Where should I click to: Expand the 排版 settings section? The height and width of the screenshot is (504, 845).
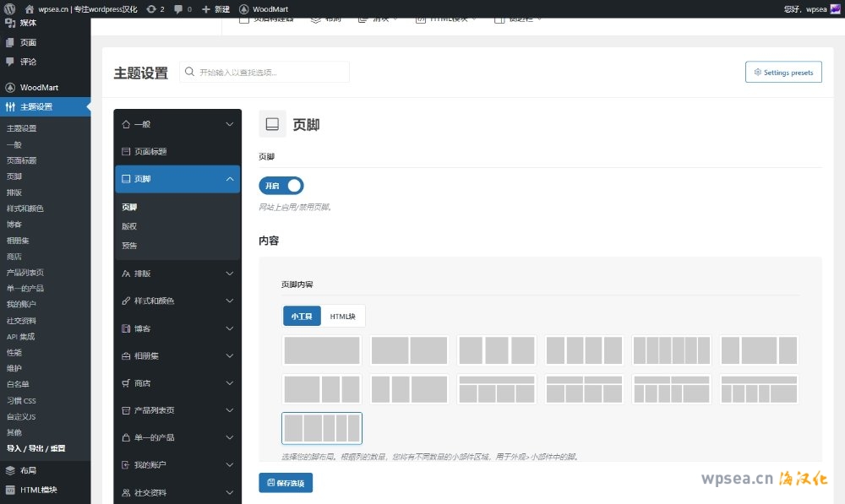[x=177, y=274]
